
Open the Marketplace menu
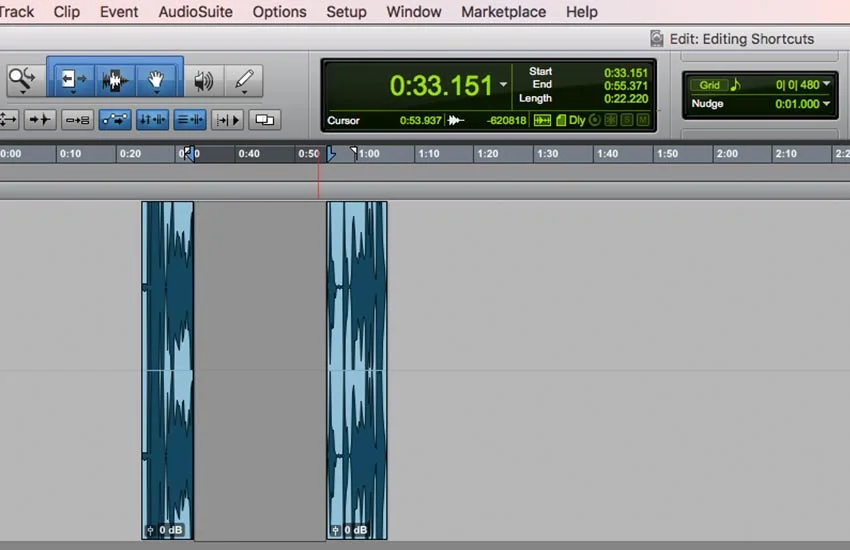coord(504,11)
